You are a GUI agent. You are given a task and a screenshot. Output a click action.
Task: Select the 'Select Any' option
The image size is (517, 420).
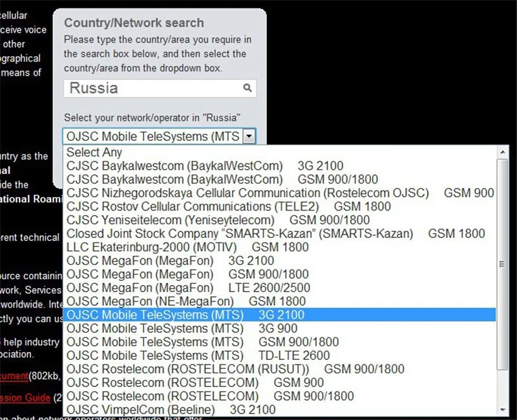tap(279, 152)
